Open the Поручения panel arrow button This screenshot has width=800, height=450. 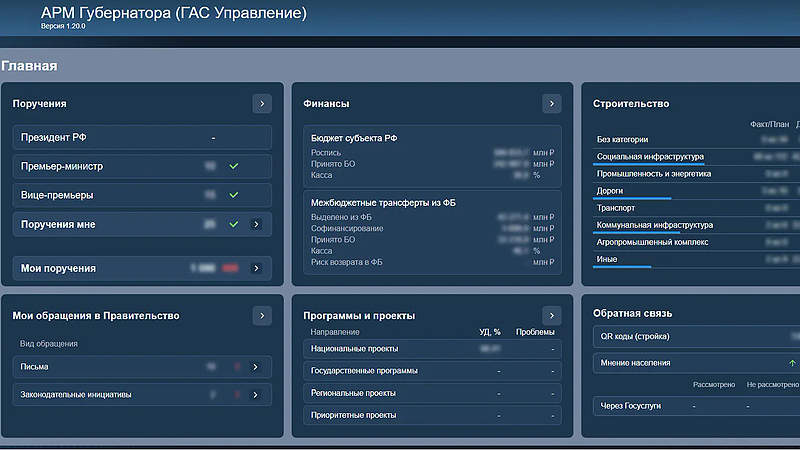click(x=261, y=103)
